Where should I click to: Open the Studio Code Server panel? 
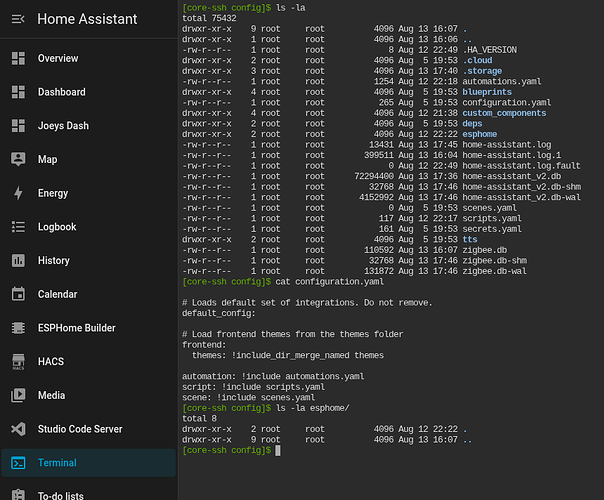[80, 429]
